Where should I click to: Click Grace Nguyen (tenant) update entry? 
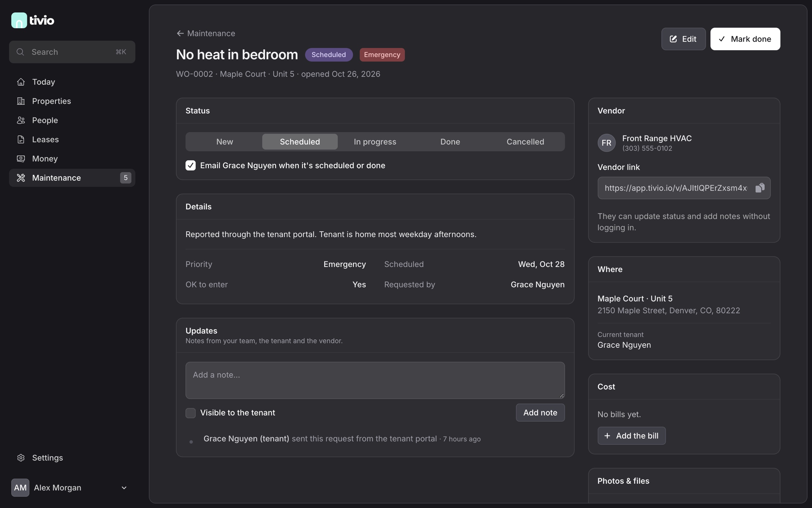tap(246, 439)
